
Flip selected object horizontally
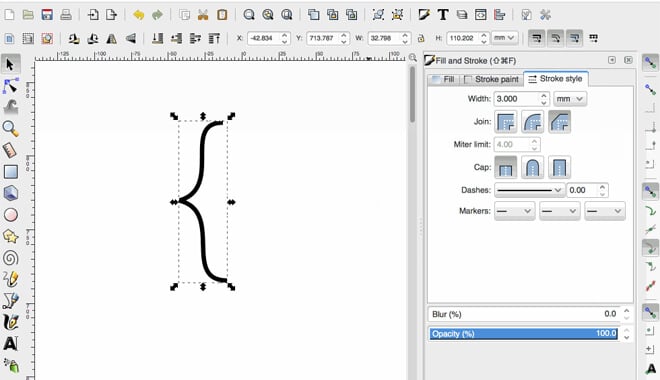112,39
